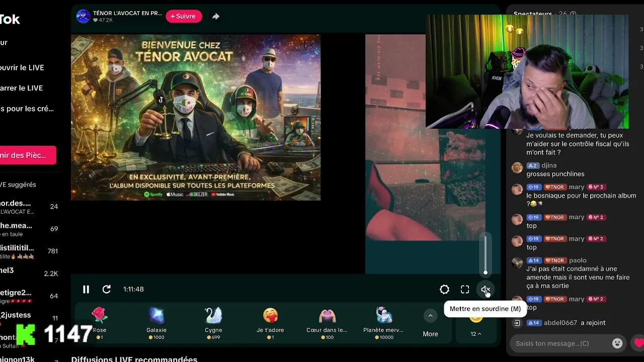644x362 pixels.
Task: Send the Je t'adore gift
Action: tap(270, 323)
